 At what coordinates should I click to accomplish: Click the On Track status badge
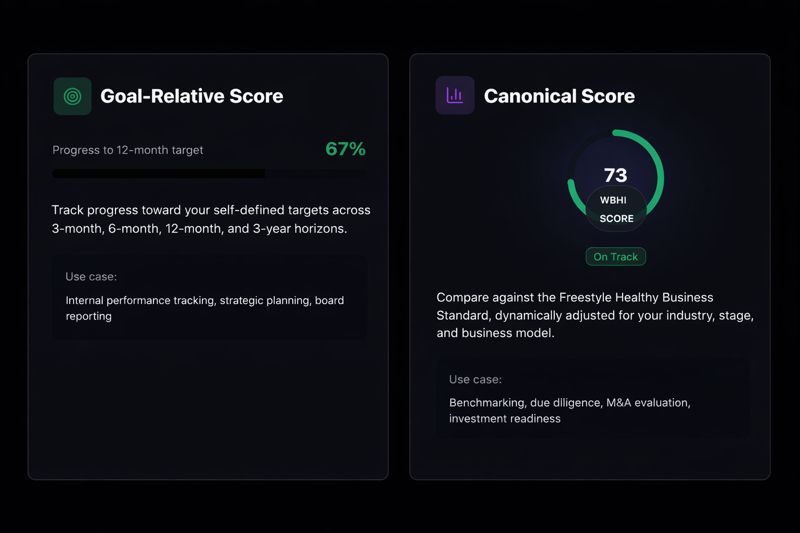click(615, 257)
